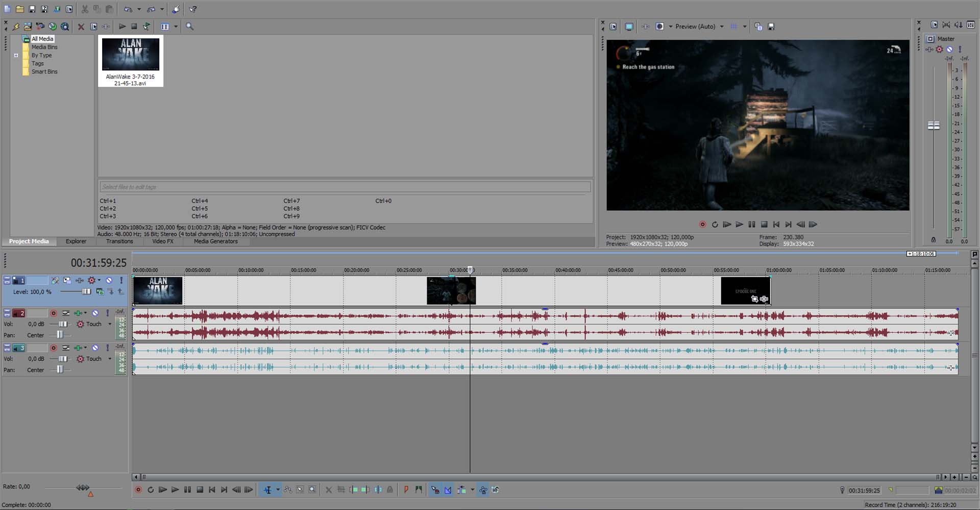This screenshot has width=980, height=510.
Task: Open Undo history dropdown arrow
Action: 139,9
